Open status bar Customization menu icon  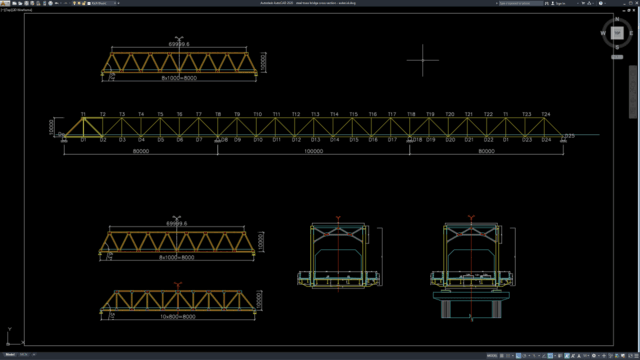click(x=636, y=356)
